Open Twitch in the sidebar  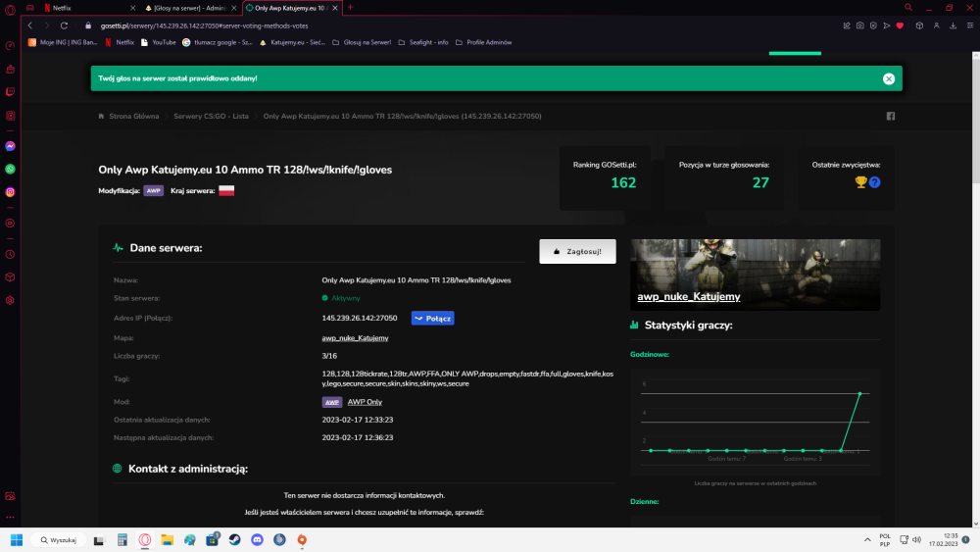pos(10,92)
